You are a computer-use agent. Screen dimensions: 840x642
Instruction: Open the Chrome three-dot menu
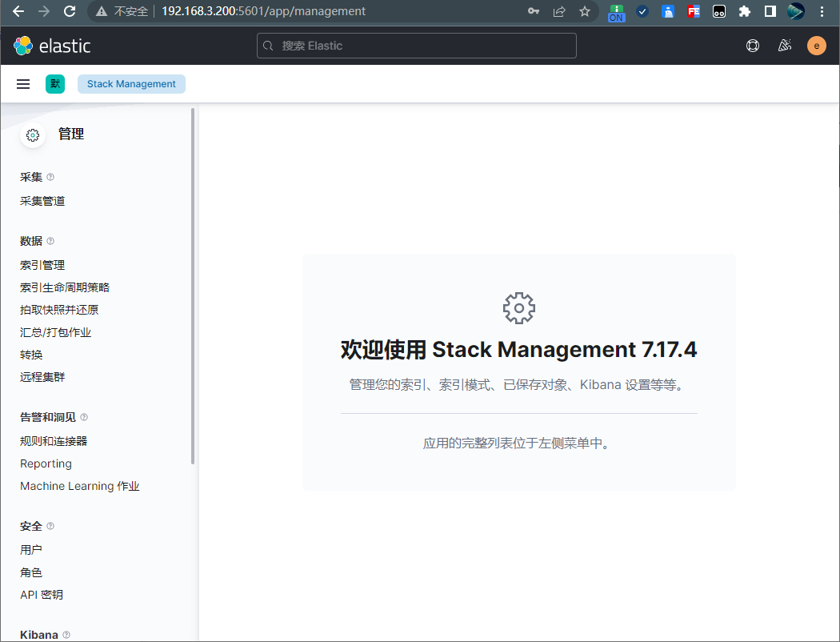coord(823,11)
